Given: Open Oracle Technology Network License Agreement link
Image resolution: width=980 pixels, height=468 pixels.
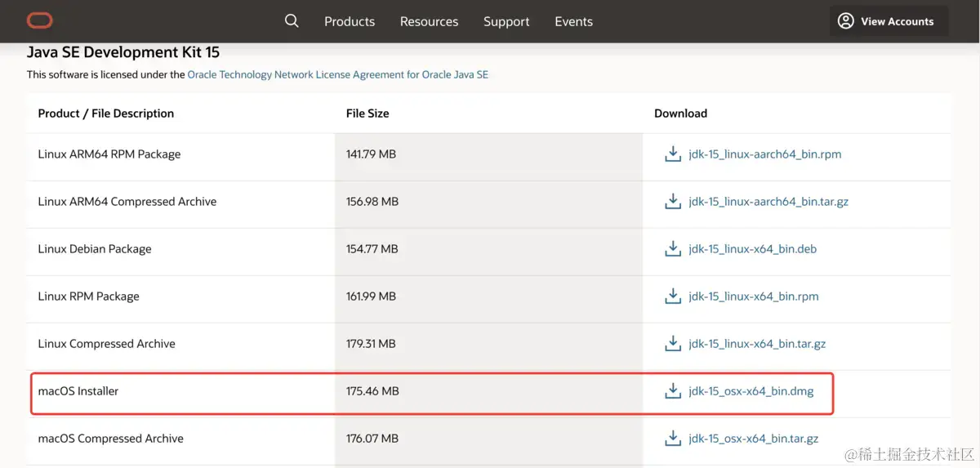Looking at the screenshot, I should coord(338,74).
